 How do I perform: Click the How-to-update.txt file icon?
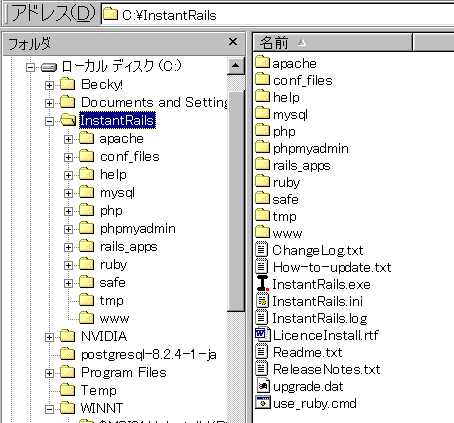click(x=262, y=266)
